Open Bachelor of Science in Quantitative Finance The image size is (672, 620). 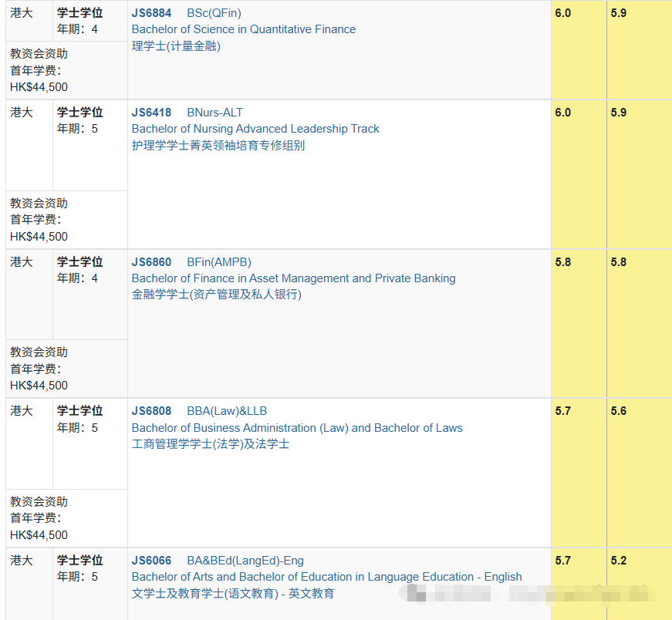click(x=244, y=29)
